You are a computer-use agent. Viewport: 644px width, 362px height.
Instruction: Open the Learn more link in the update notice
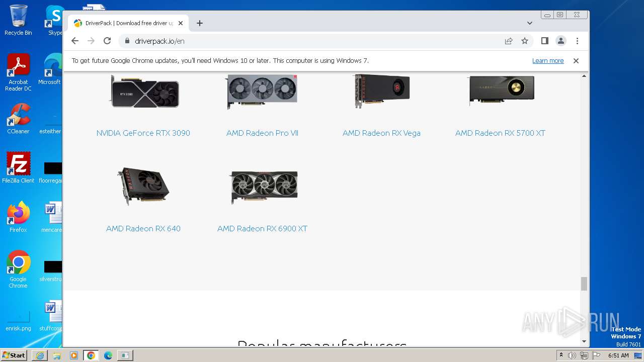point(548,61)
